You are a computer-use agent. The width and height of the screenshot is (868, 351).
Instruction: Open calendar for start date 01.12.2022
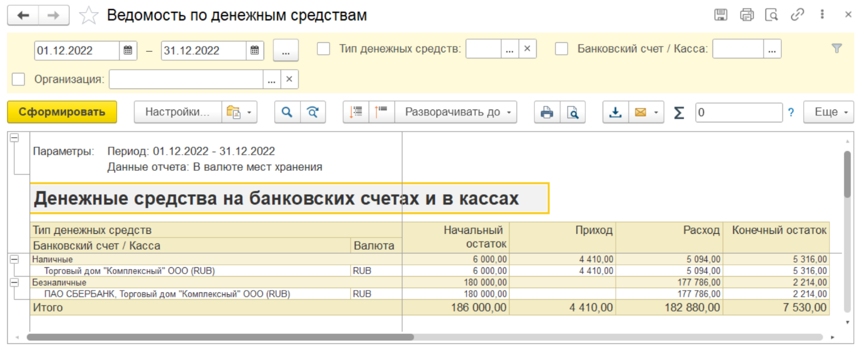128,51
